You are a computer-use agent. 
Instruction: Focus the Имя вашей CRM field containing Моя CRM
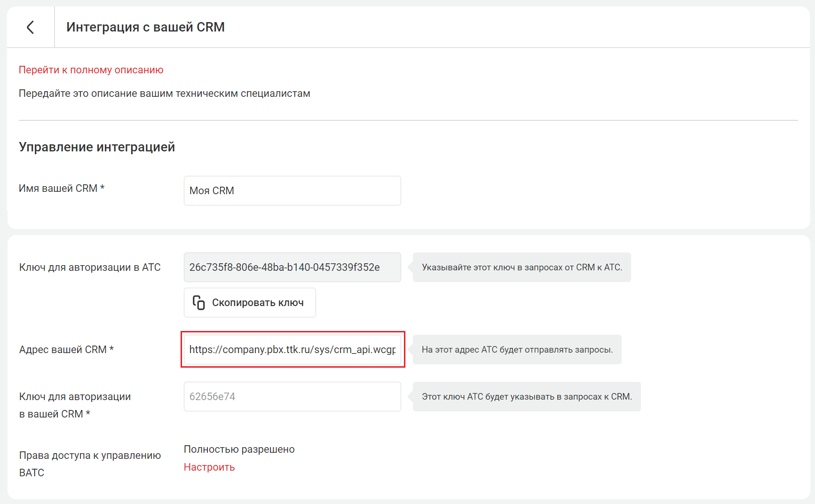pyautogui.click(x=292, y=191)
